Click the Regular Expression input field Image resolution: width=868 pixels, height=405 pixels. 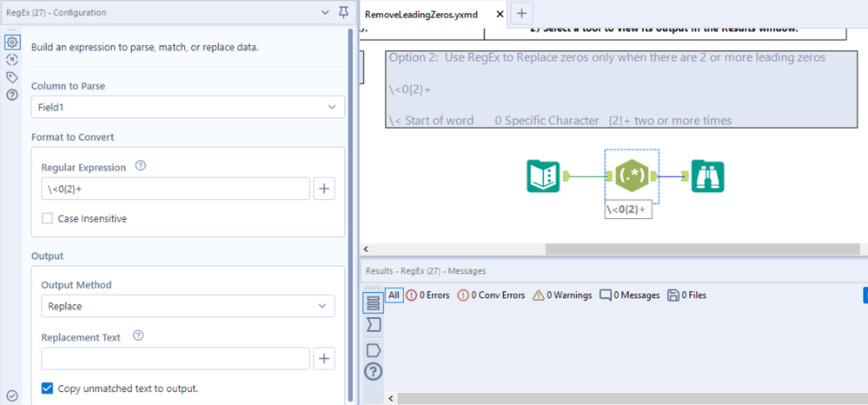(175, 189)
